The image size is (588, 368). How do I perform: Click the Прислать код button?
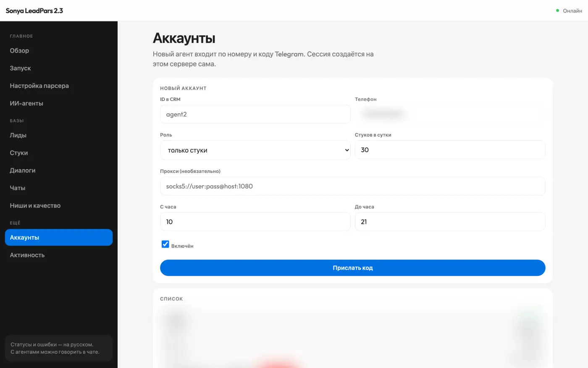pyautogui.click(x=353, y=268)
